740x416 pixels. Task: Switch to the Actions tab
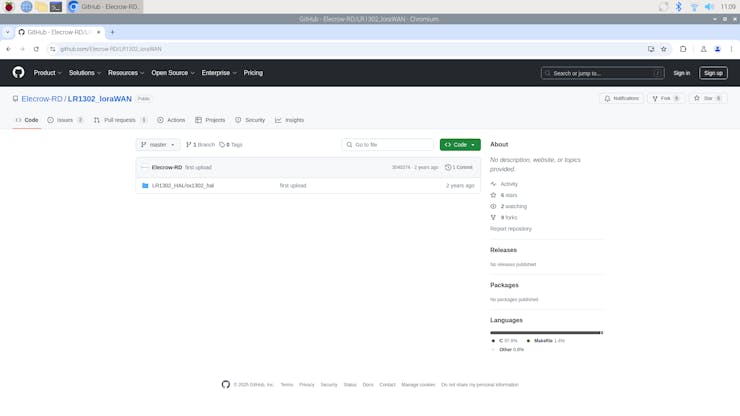tap(171, 120)
